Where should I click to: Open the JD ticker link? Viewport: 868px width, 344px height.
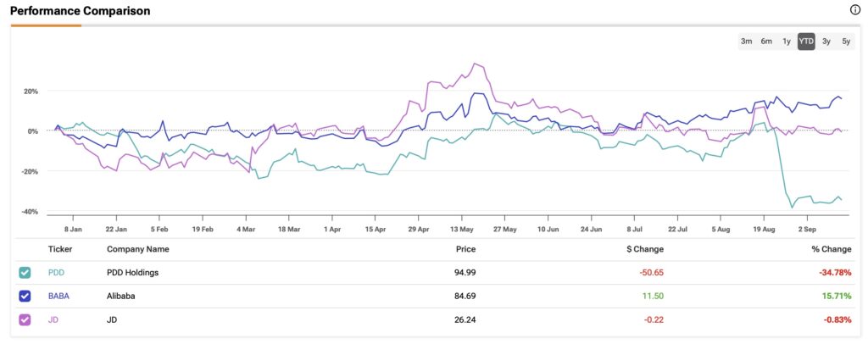coord(53,319)
